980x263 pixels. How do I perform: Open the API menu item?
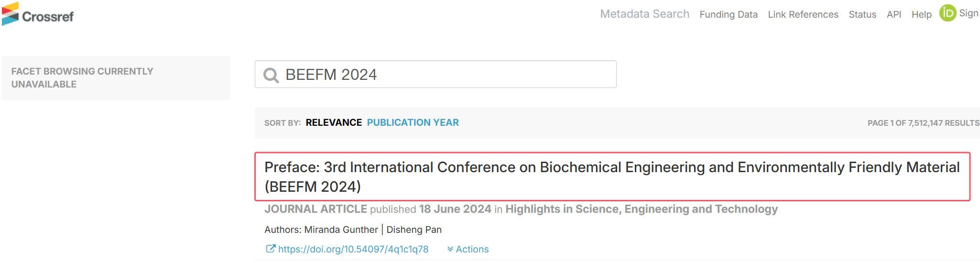click(x=893, y=14)
